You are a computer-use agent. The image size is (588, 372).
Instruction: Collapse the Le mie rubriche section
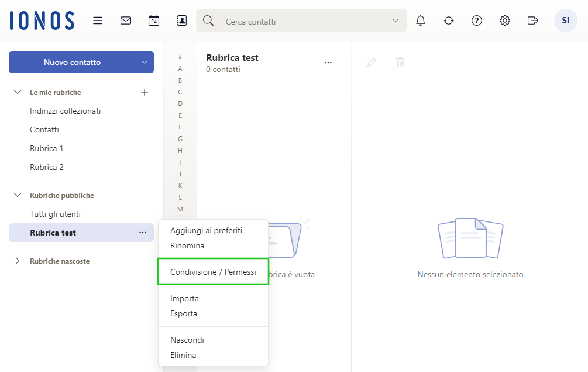point(17,92)
